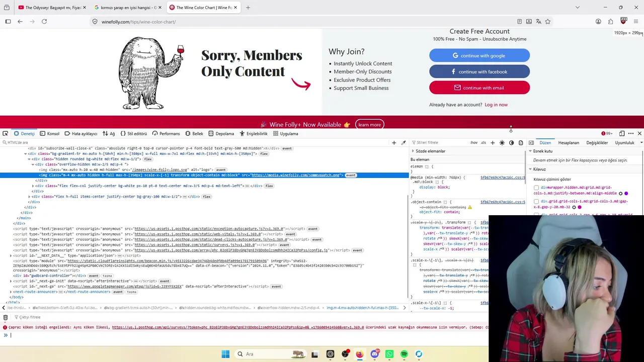This screenshot has height=362, width=644.
Task: Click continue with facebook button
Action: point(479,71)
